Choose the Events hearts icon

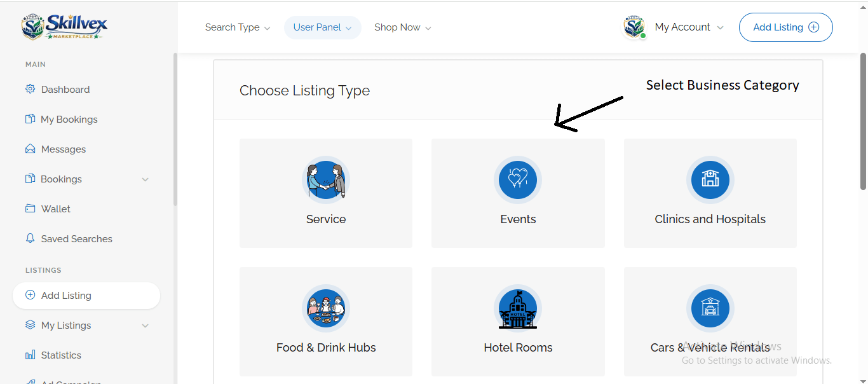pyautogui.click(x=518, y=180)
